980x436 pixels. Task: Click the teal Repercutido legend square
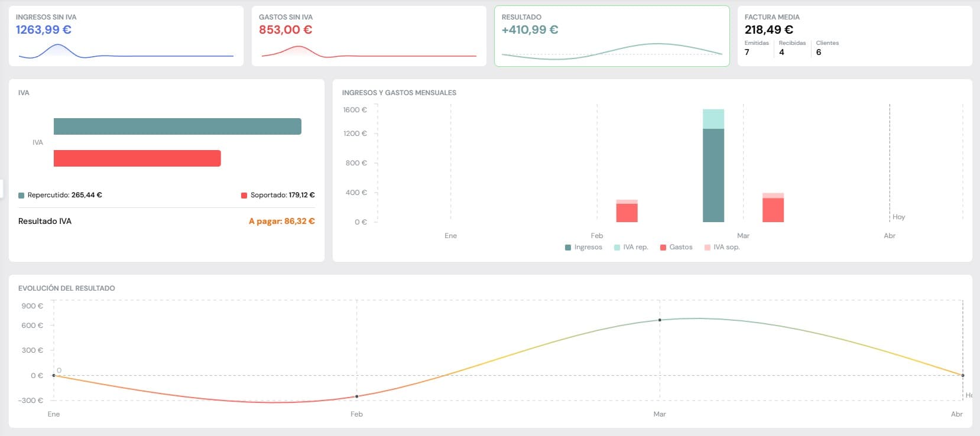point(21,196)
